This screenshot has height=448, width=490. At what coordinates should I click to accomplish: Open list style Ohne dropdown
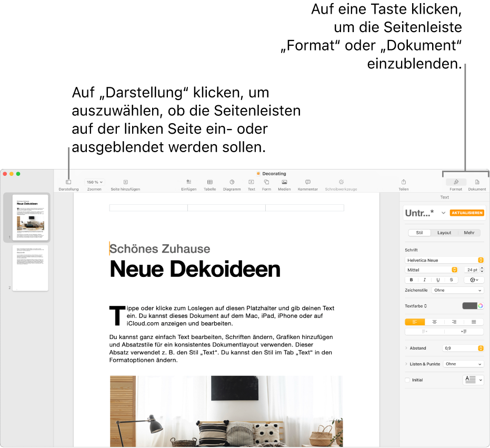pyautogui.click(x=463, y=364)
